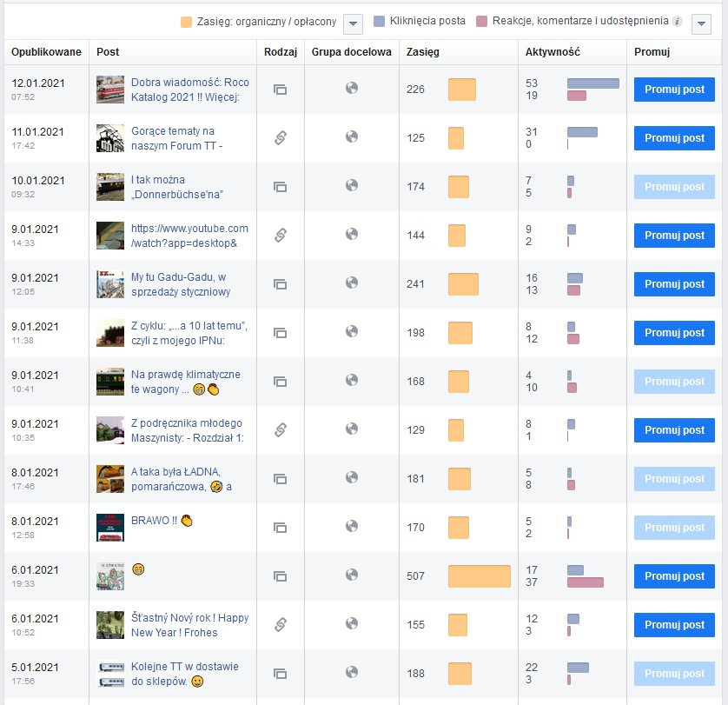Click the orange Zasięg legend color swatch
The image size is (728, 705).
pyautogui.click(x=187, y=22)
